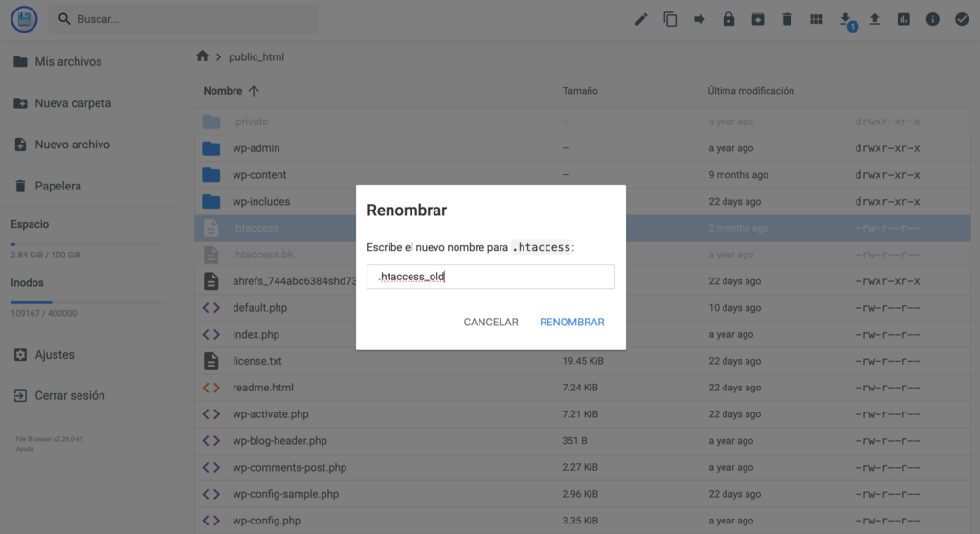Click the info icon in toolbar
Image resolution: width=980 pixels, height=534 pixels.
click(x=932, y=19)
